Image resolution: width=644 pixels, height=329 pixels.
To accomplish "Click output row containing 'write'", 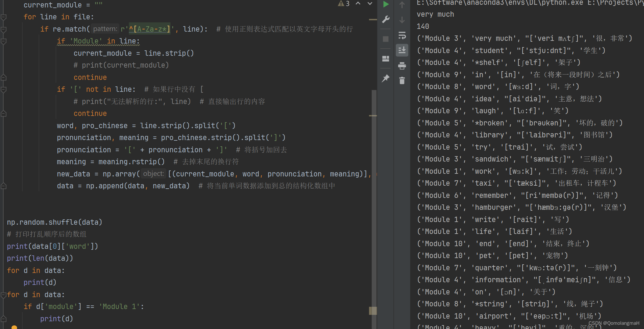I will click(493, 220).
